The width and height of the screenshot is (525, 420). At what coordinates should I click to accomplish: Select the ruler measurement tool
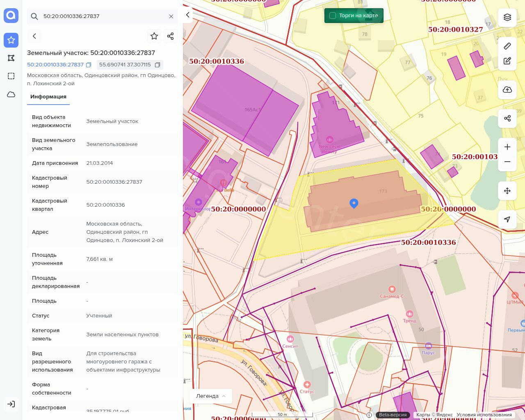(x=507, y=46)
